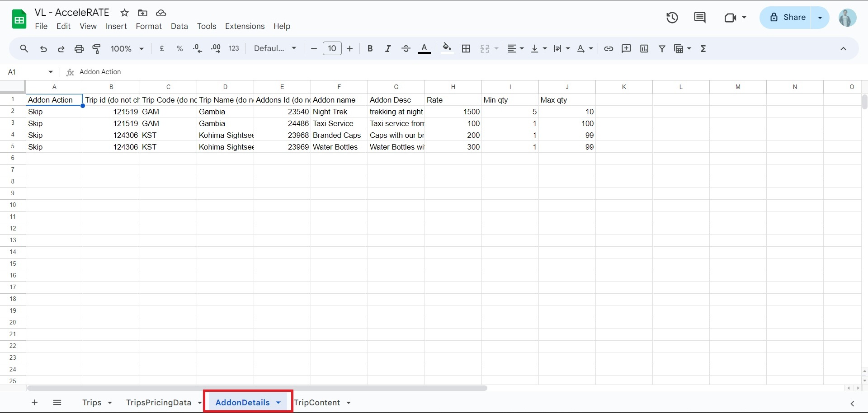The width and height of the screenshot is (868, 413).
Task: Click the insert link icon
Action: click(609, 49)
